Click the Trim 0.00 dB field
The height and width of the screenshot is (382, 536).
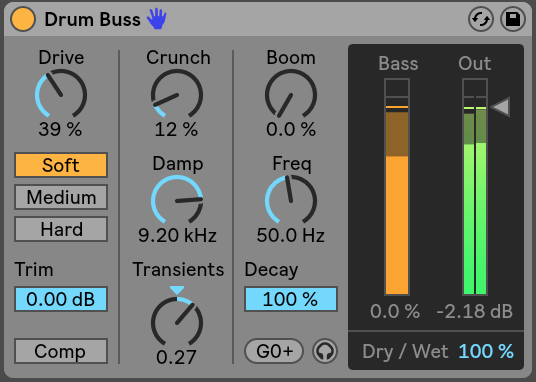pos(61,299)
